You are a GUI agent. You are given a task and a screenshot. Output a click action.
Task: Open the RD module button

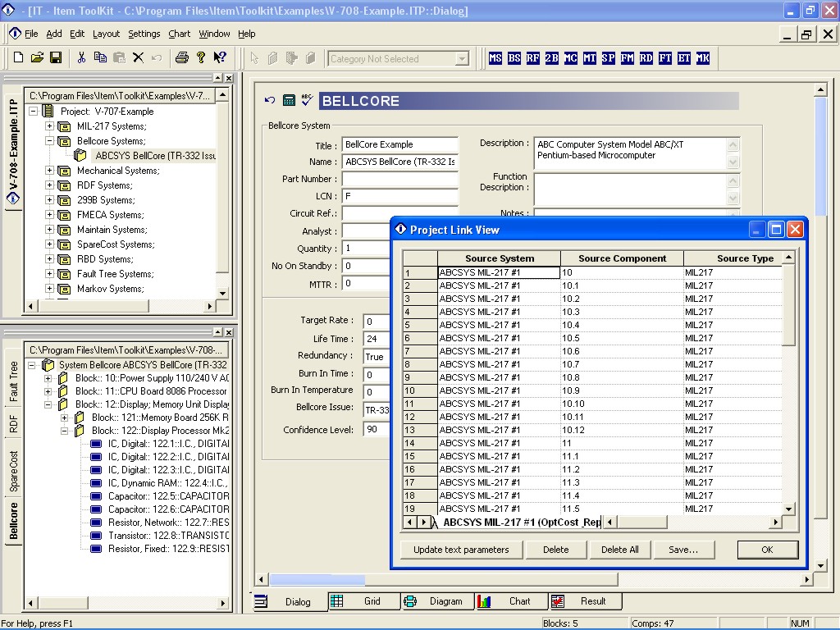pos(646,58)
